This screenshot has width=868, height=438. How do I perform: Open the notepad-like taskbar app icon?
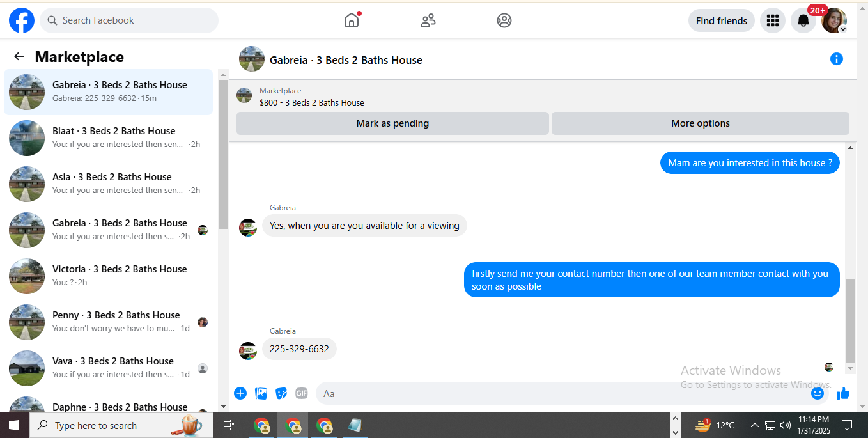tap(354, 425)
